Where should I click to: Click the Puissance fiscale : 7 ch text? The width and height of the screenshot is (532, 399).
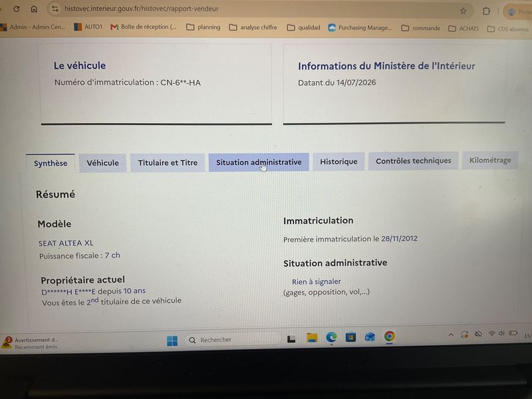(80, 255)
